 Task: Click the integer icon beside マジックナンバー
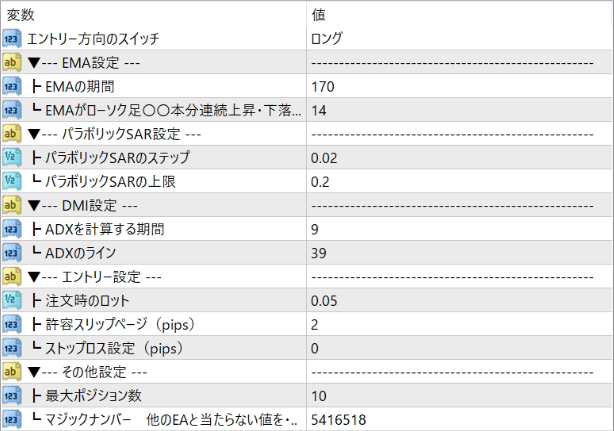coord(11,420)
